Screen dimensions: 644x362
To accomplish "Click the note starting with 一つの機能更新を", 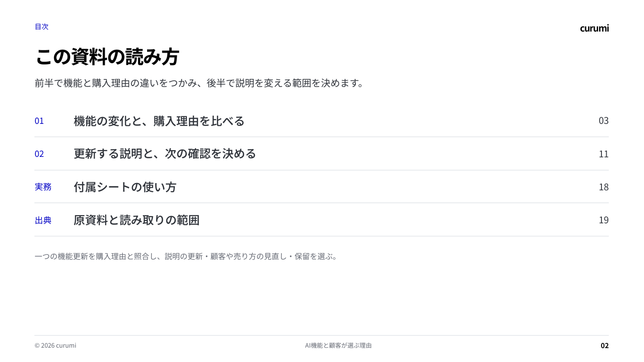I will click(186, 256).
